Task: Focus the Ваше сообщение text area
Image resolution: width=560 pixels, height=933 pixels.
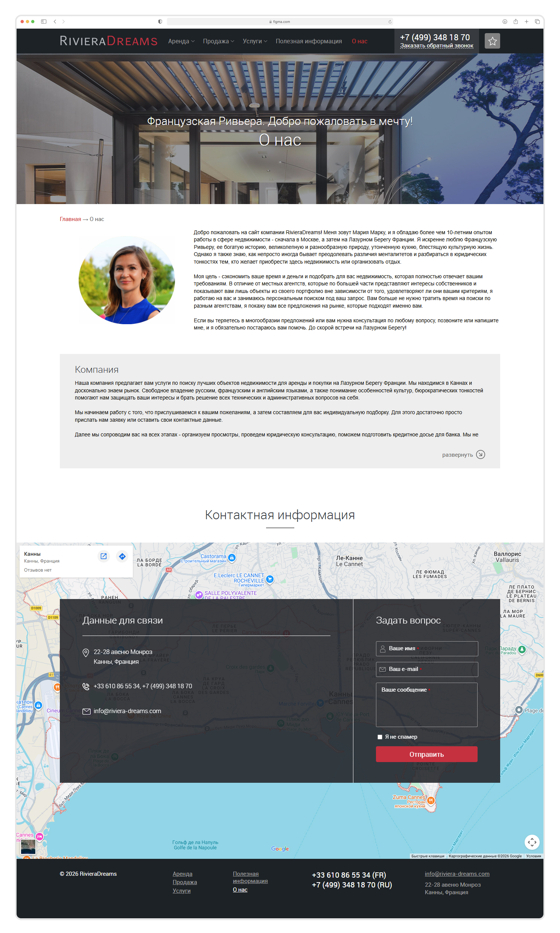Action: (x=426, y=705)
